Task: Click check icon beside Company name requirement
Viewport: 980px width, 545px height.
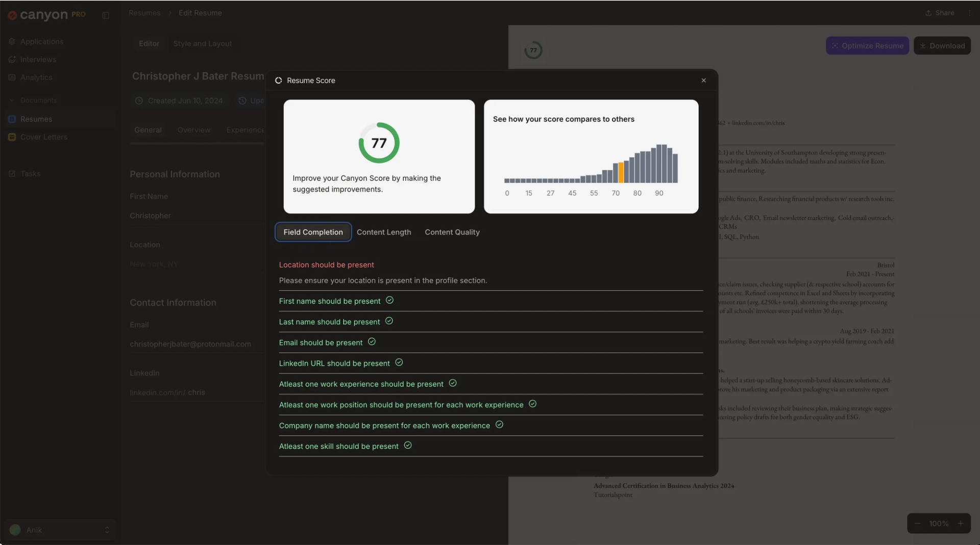Action: coord(499,425)
